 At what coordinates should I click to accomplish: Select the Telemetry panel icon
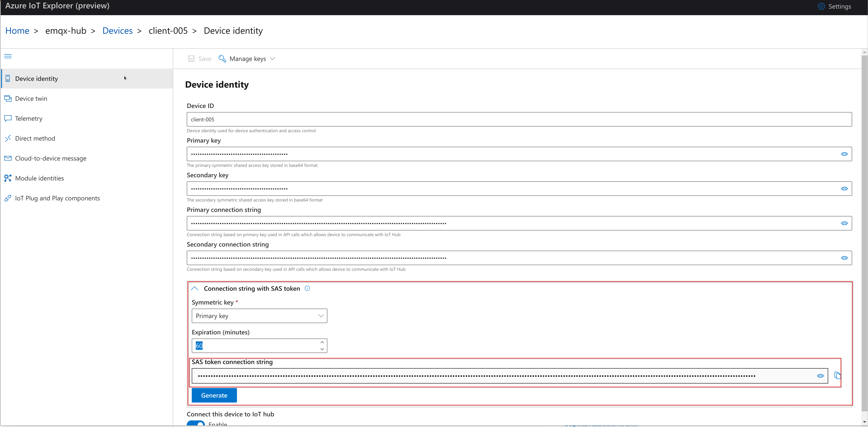pos(8,118)
